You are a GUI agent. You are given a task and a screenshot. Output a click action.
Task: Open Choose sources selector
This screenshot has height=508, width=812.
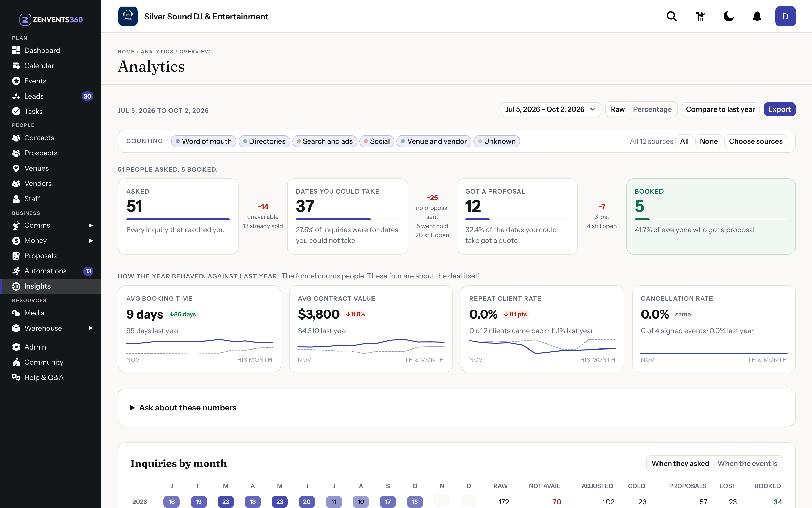pos(755,141)
